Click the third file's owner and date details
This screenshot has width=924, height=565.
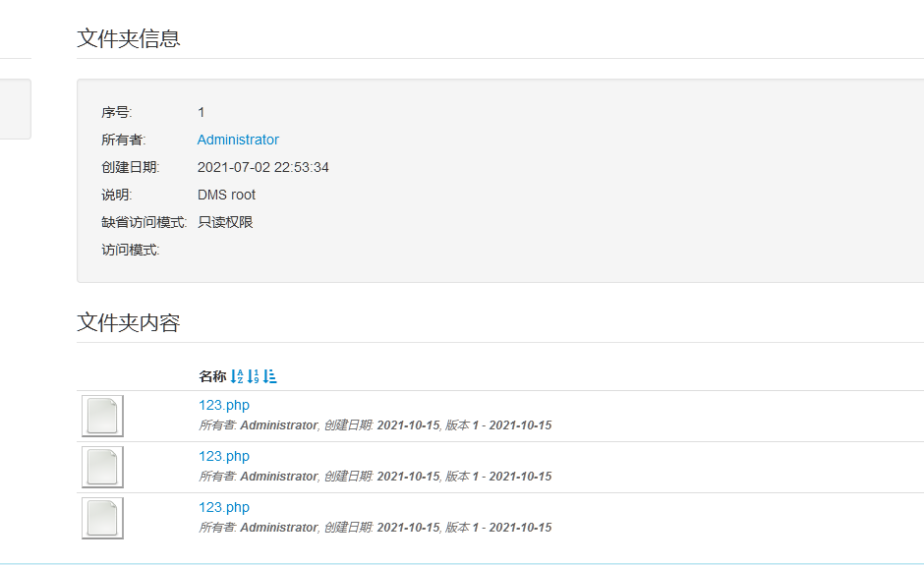pyautogui.click(x=375, y=528)
